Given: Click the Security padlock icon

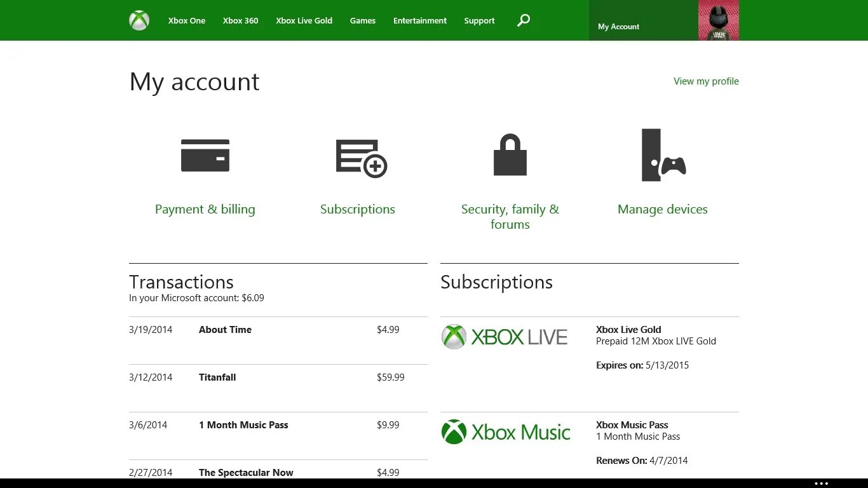Looking at the screenshot, I should click(510, 154).
